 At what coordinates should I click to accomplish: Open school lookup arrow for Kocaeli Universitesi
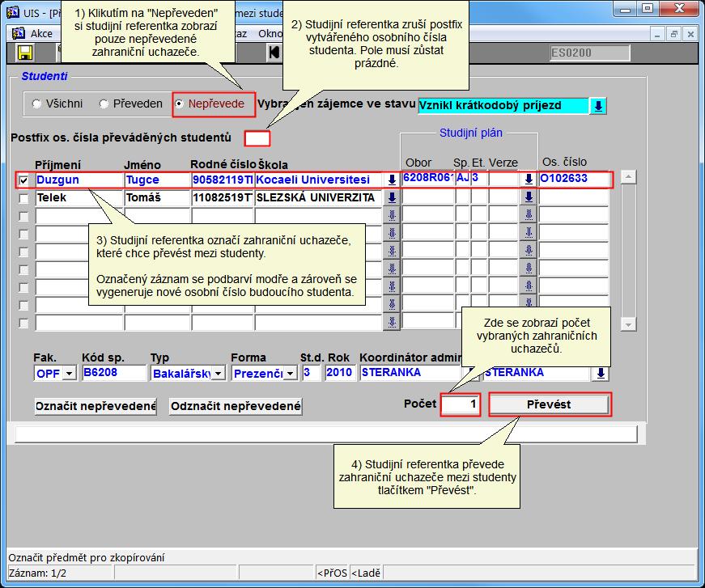[x=392, y=180]
